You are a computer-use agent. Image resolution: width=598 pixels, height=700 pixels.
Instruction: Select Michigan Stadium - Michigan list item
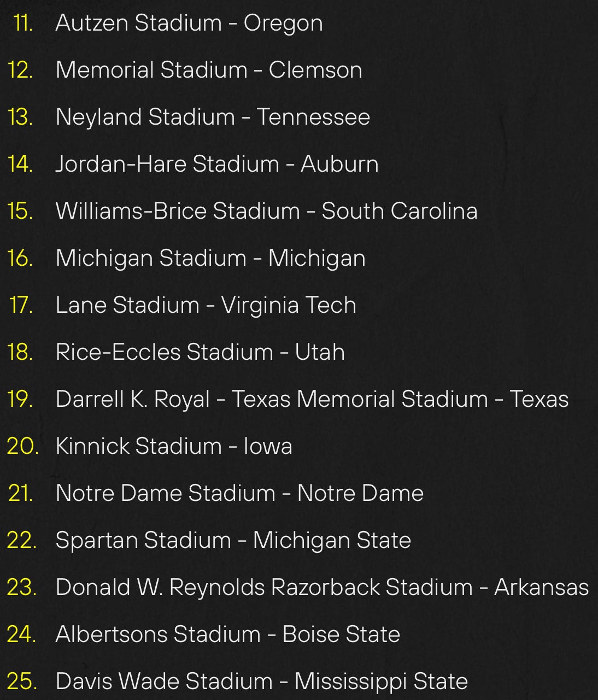pos(210,258)
